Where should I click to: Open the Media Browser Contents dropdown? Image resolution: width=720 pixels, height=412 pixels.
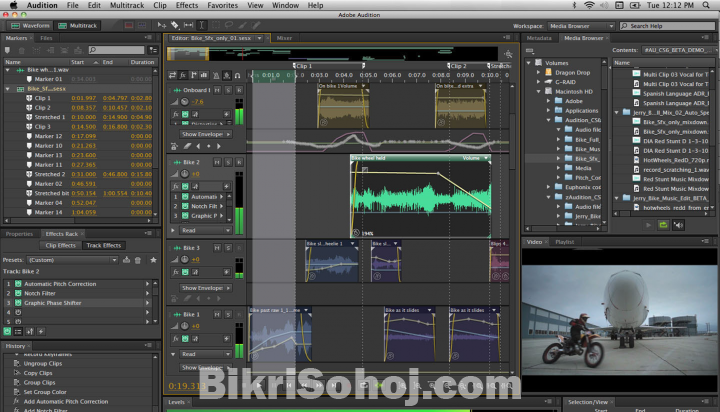[681, 50]
